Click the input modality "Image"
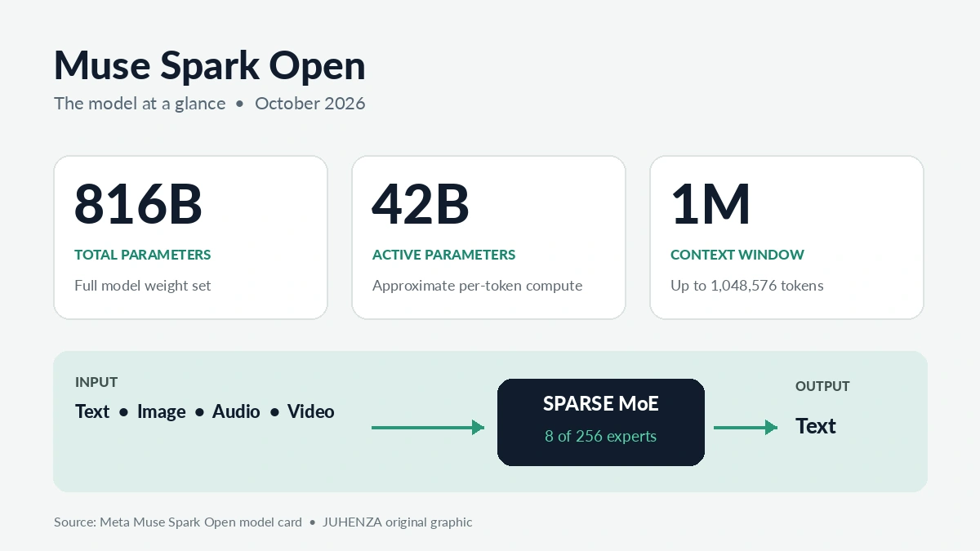Image resolution: width=980 pixels, height=551 pixels. tap(162, 411)
